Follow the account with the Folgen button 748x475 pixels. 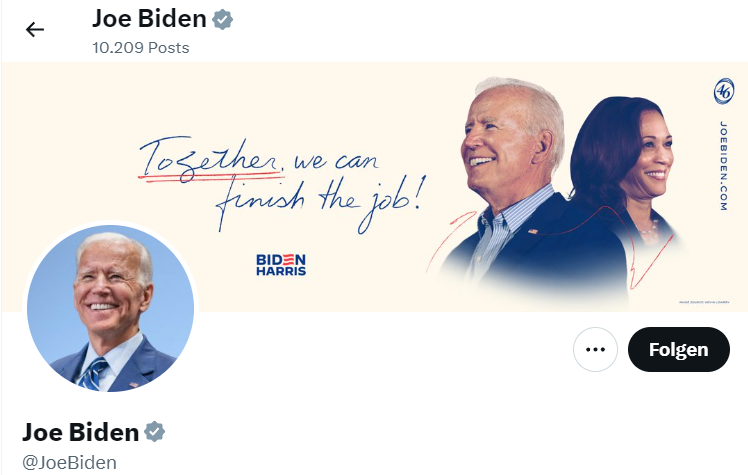tap(678, 350)
